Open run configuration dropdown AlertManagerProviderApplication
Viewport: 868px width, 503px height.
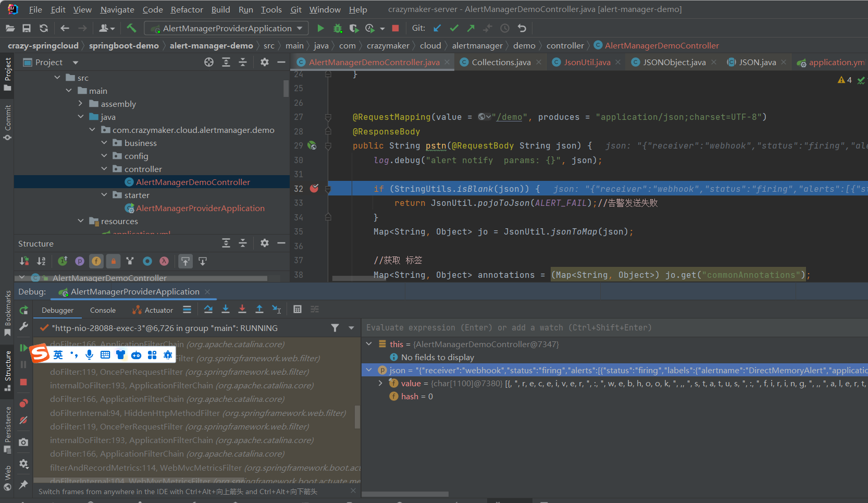point(227,28)
